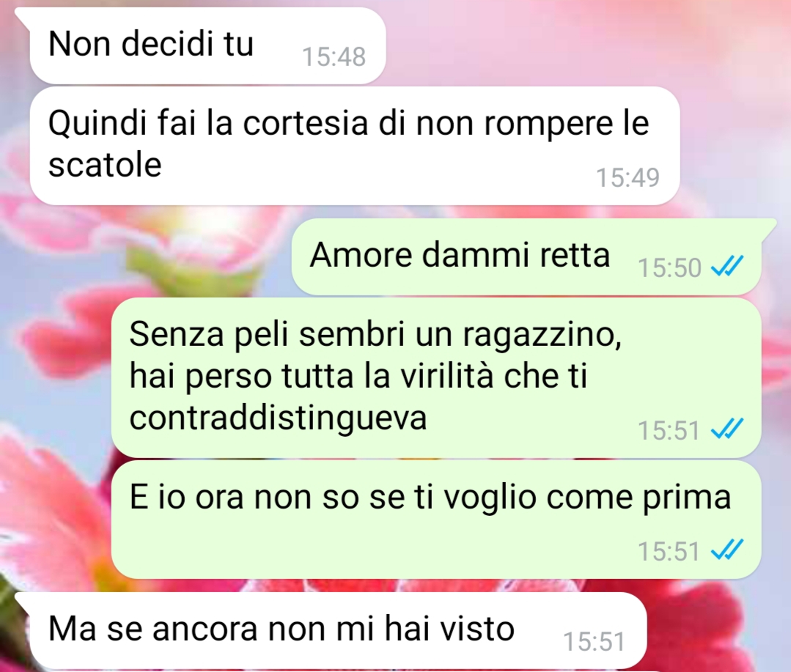Screen dimensions: 791x672
Task: Click 15:51 timestamp on 'Senza peli' message
Action: coord(669,430)
